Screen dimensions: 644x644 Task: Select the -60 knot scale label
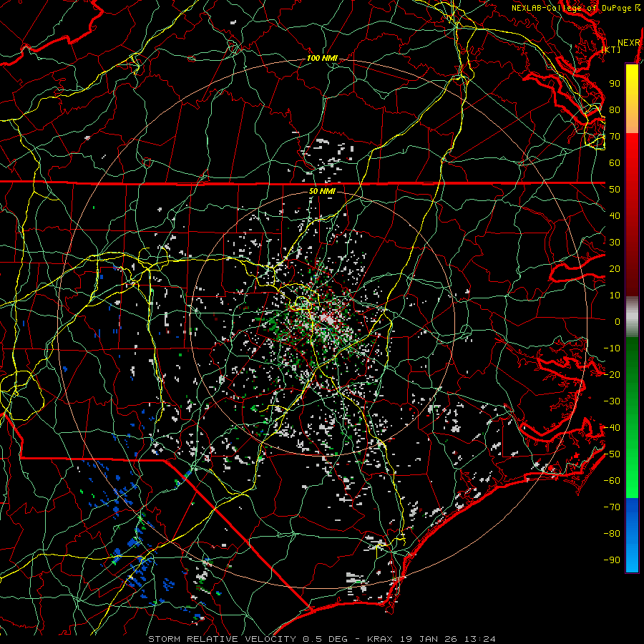(612, 481)
